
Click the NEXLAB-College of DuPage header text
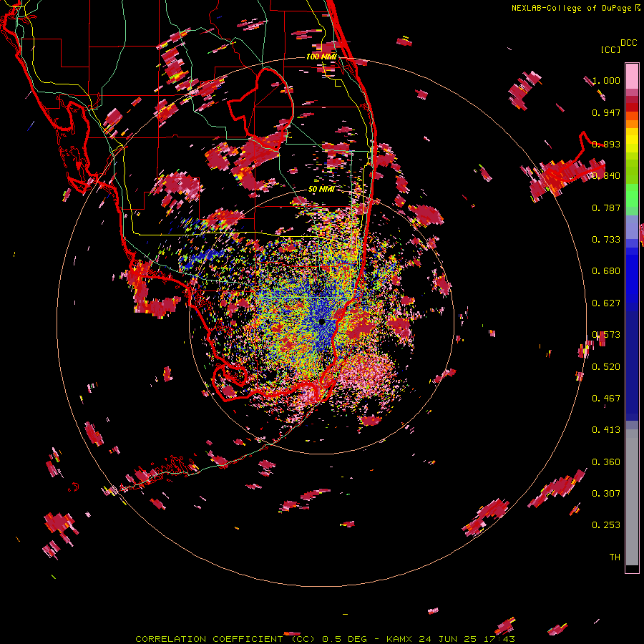[x=571, y=8]
